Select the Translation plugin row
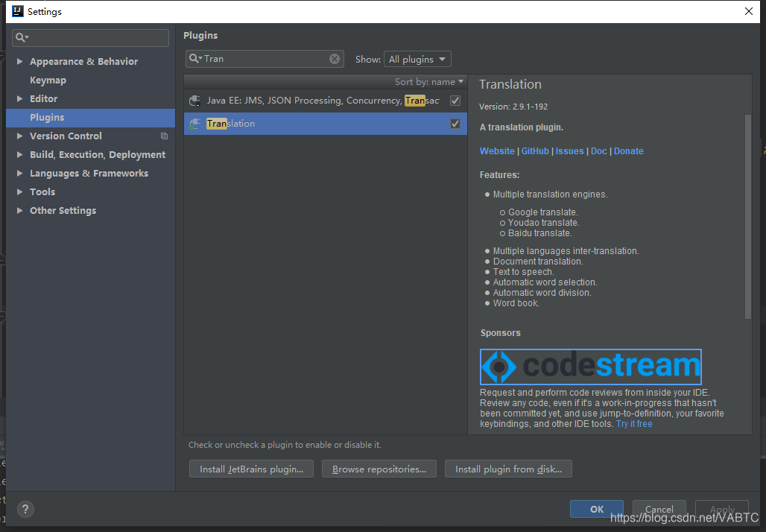Viewport: 766px width, 532px height. (x=326, y=124)
